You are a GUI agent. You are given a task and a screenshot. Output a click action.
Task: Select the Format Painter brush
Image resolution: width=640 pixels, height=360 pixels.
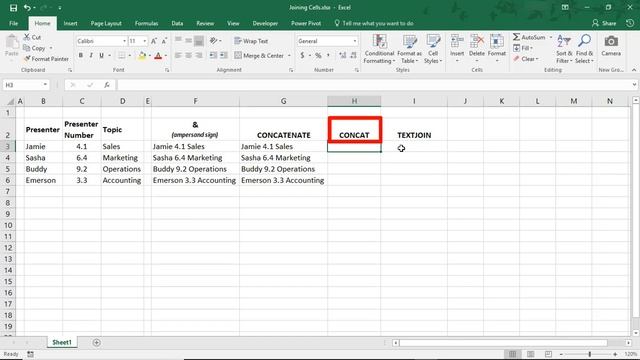pyautogui.click(x=27, y=59)
